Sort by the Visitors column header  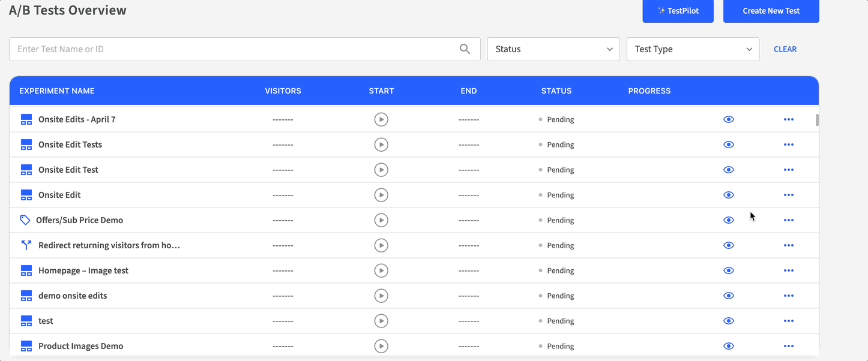click(283, 91)
